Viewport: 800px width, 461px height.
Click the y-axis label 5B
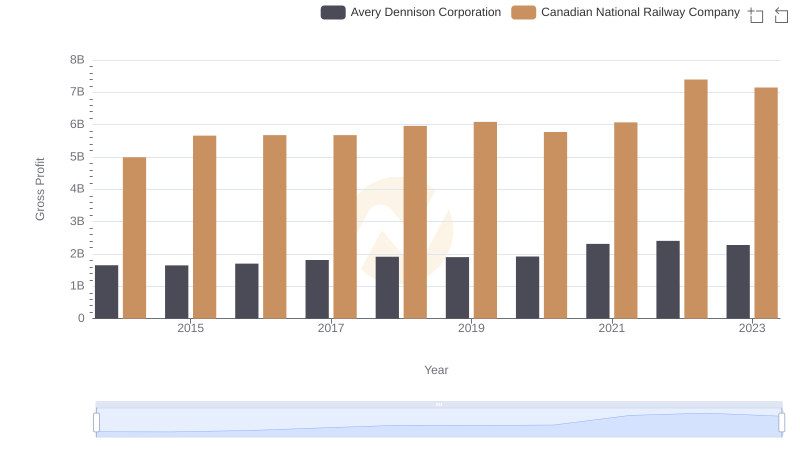pos(77,157)
